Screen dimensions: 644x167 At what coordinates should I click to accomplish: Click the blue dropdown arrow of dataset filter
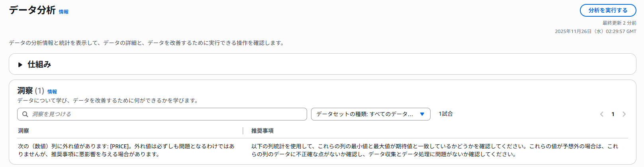click(422, 114)
